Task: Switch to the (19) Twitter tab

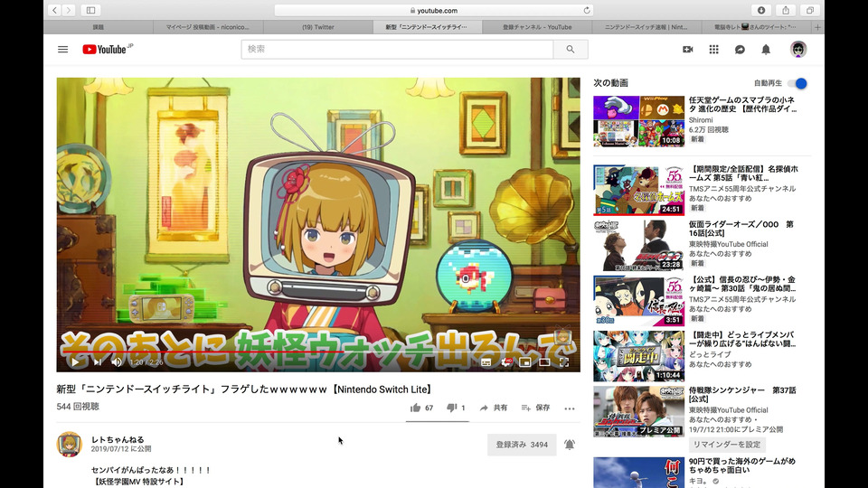Action: (x=317, y=27)
